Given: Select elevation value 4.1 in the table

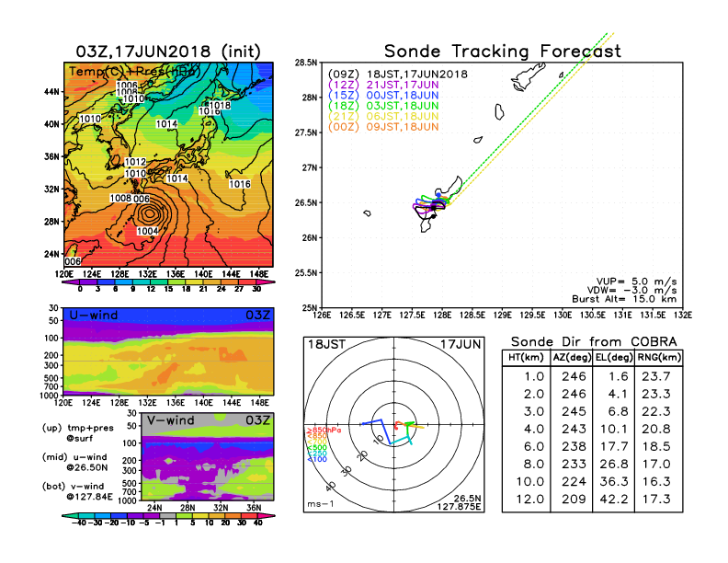Looking at the screenshot, I should point(618,394).
